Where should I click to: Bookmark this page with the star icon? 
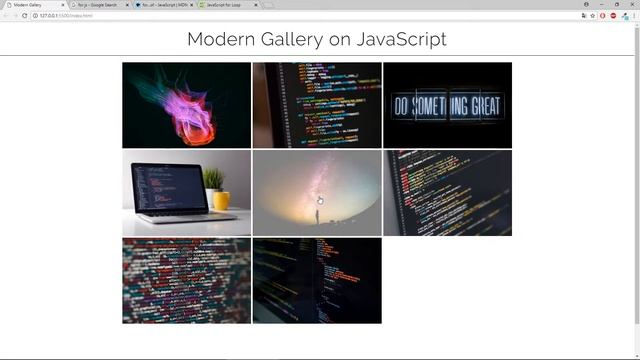click(x=593, y=16)
